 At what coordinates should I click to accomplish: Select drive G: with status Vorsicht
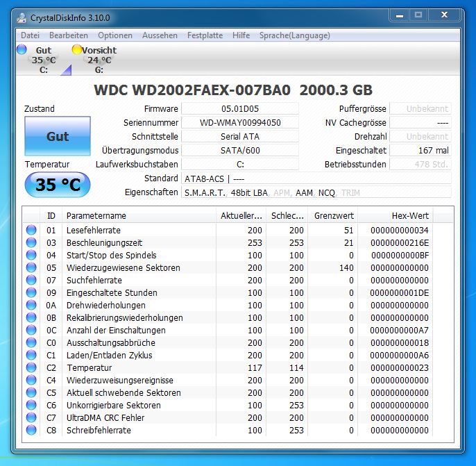(99, 60)
